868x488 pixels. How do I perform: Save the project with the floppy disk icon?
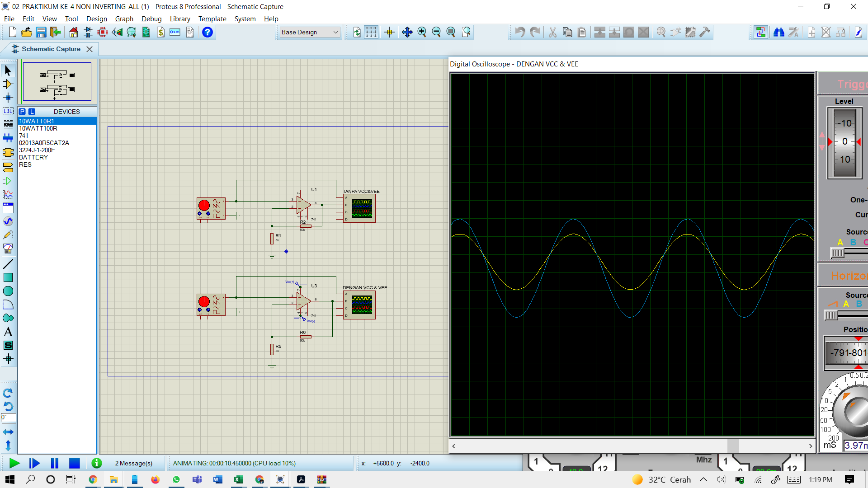point(41,32)
